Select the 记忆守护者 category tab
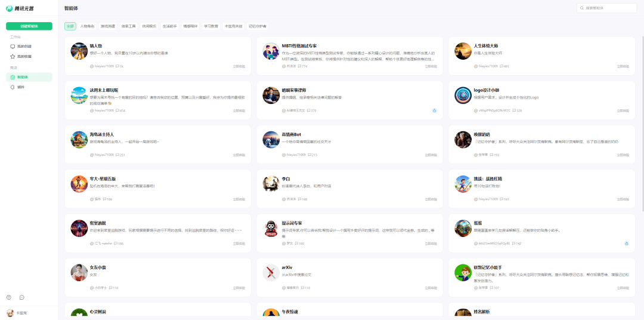Viewport: 644px width, 320px height. pyautogui.click(x=258, y=26)
